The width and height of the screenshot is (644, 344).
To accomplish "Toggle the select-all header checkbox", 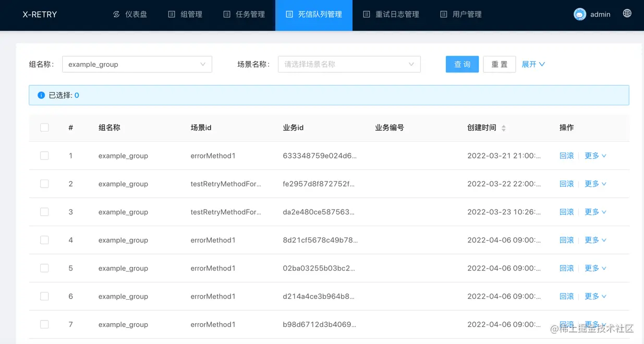I will coord(44,128).
